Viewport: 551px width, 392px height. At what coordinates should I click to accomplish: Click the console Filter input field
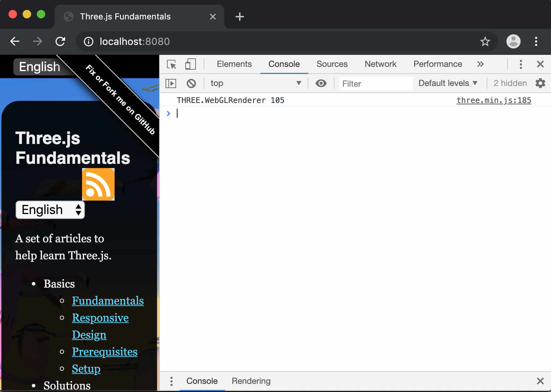coord(375,84)
